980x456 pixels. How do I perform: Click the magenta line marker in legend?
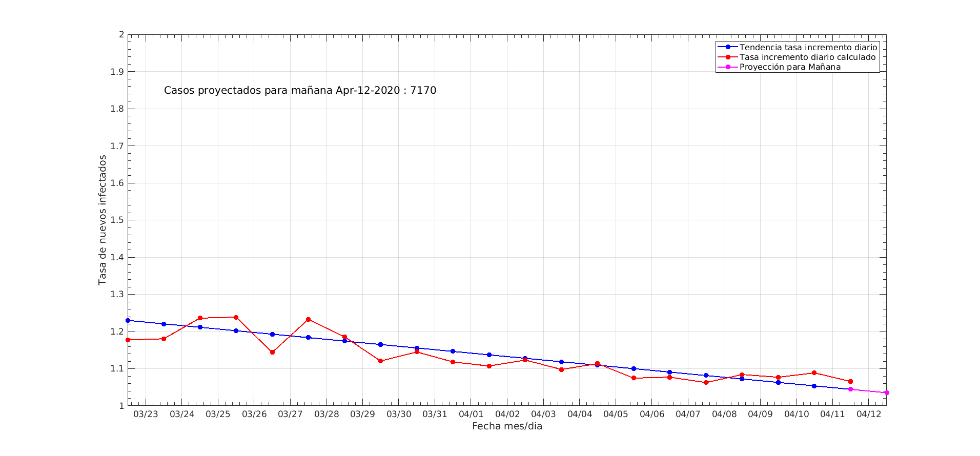click(728, 67)
